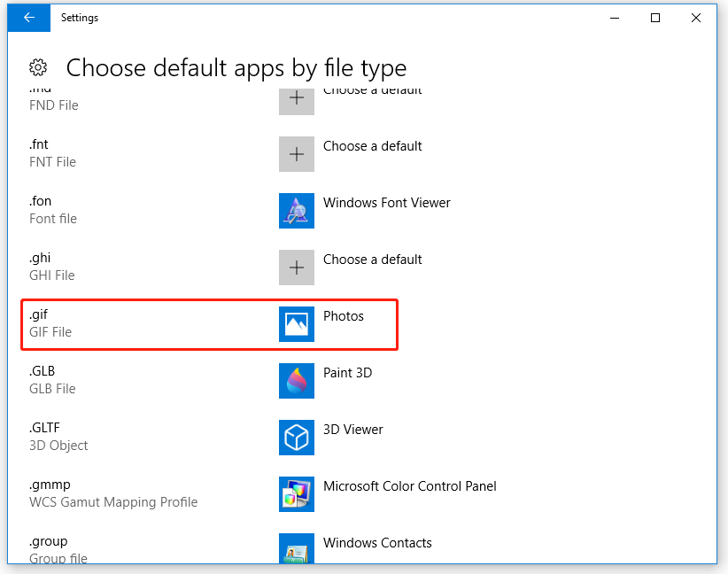The height and width of the screenshot is (574, 728).
Task: Click the Photos app icon for .gif
Action: [296, 324]
